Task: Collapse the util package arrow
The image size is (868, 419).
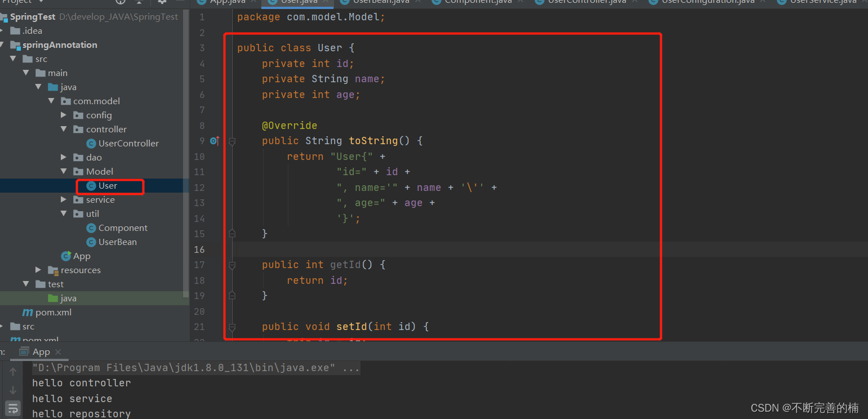Action: pyautogui.click(x=64, y=214)
